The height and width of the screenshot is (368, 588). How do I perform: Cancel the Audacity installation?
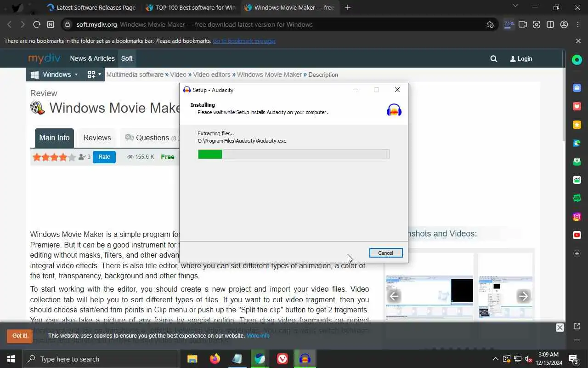pos(385,253)
